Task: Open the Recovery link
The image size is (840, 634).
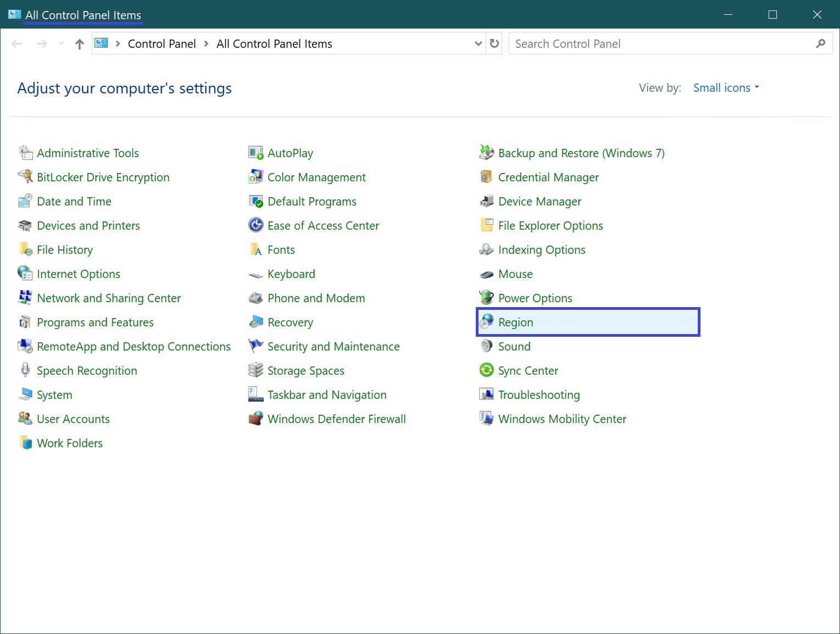Action: (290, 322)
